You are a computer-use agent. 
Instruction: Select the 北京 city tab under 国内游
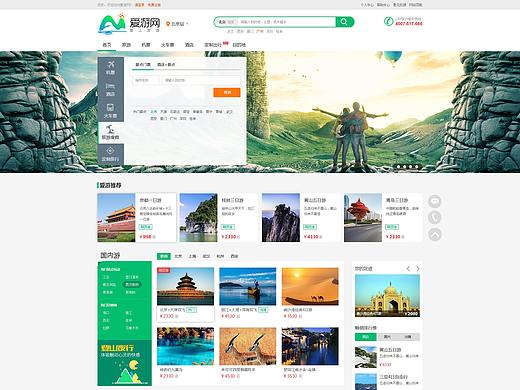coord(178,256)
